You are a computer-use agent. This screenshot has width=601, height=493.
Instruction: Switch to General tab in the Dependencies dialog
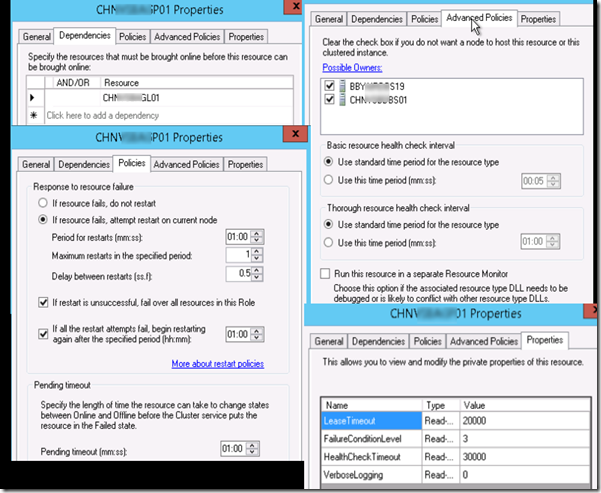[x=36, y=37]
